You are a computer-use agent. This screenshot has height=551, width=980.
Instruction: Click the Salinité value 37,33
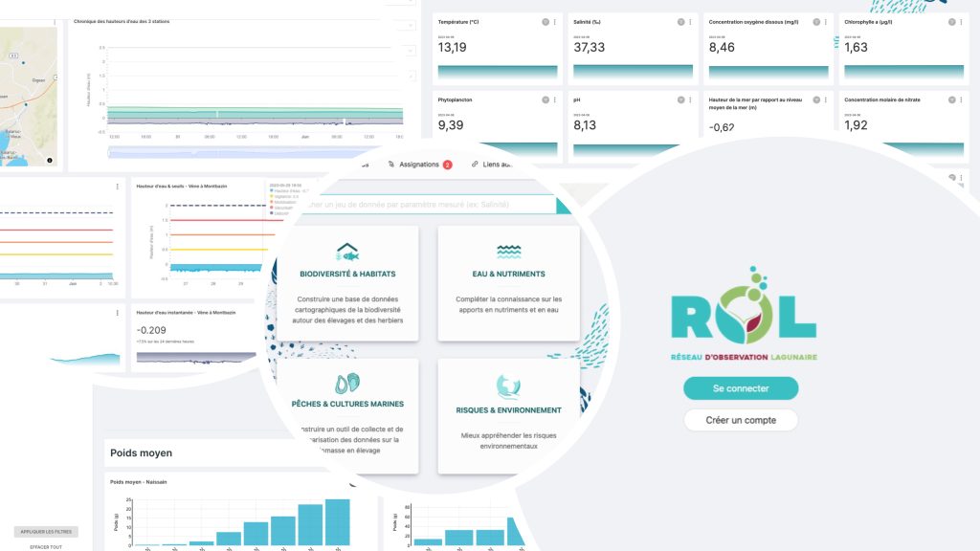click(x=589, y=48)
